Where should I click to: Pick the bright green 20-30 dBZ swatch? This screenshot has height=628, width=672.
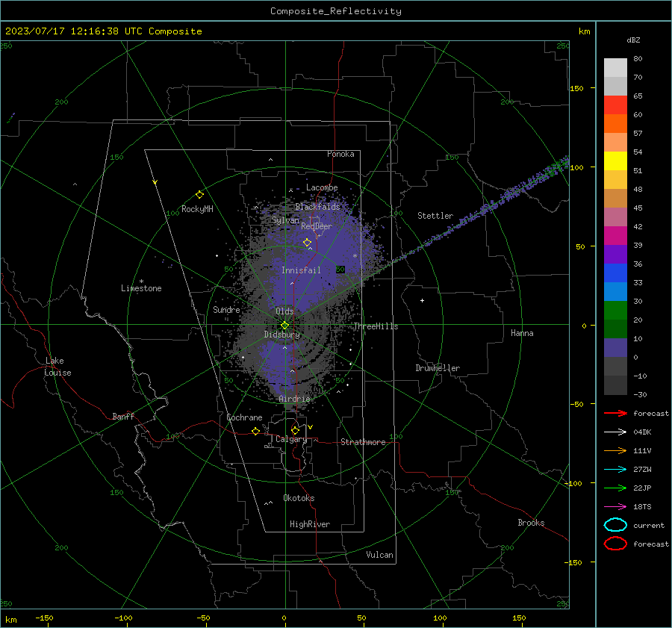615,311
